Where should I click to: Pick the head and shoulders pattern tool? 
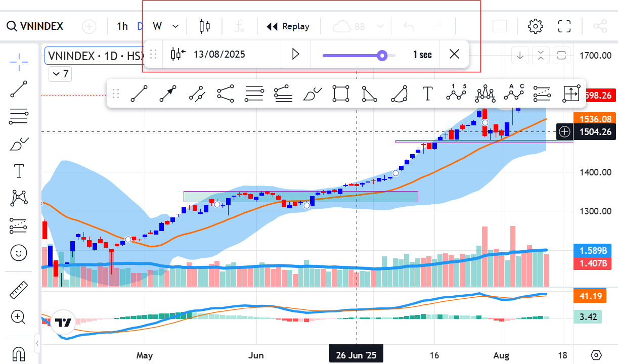(x=485, y=93)
